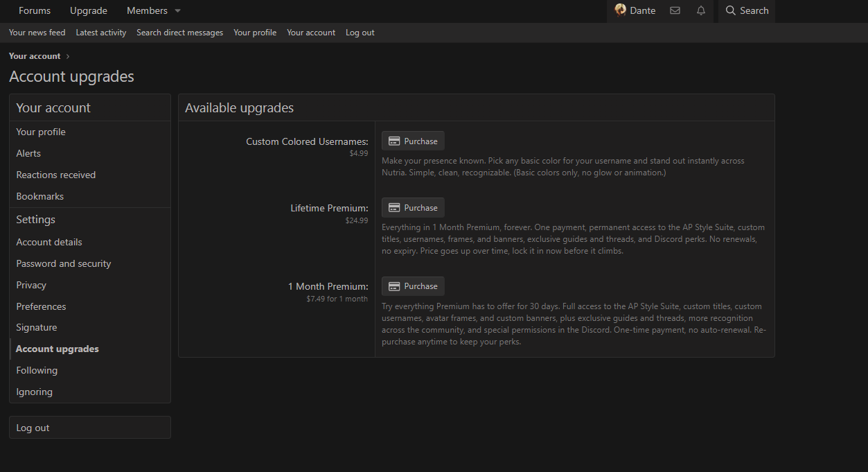This screenshot has width=868, height=472.
Task: Go to Your news feed
Action: click(x=37, y=33)
